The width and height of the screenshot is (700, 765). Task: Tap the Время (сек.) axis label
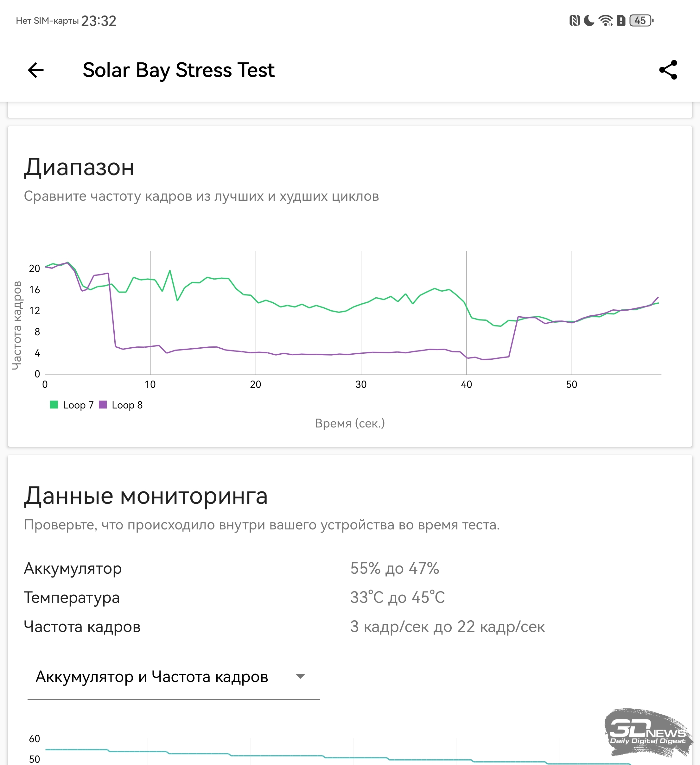coord(350,423)
